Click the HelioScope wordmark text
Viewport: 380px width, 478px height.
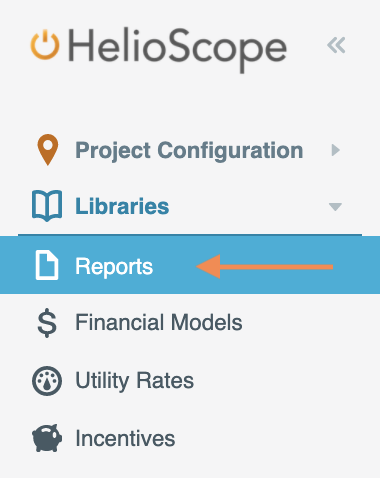[x=177, y=49]
